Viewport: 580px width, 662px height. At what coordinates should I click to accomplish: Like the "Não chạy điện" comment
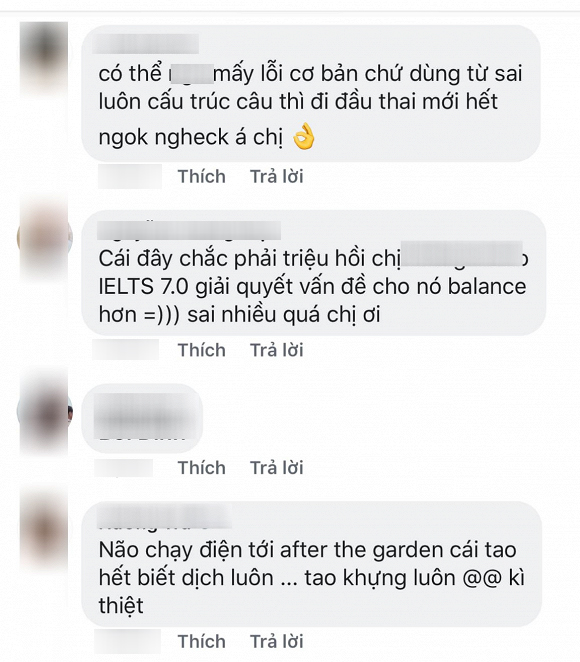(x=201, y=641)
